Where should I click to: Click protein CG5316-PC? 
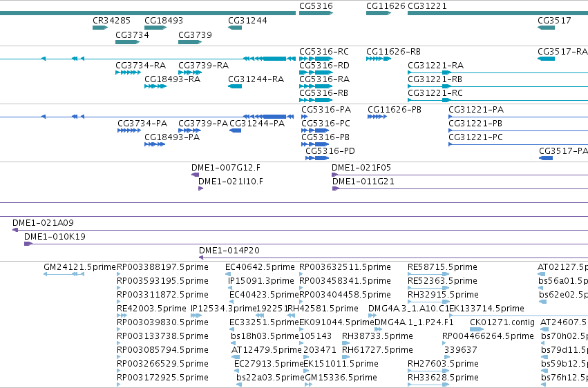tap(315, 130)
